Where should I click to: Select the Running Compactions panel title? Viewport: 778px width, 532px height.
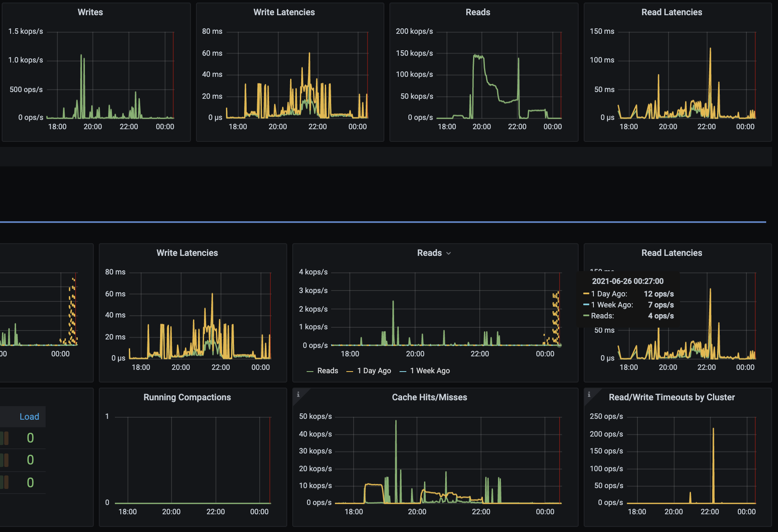(x=187, y=397)
